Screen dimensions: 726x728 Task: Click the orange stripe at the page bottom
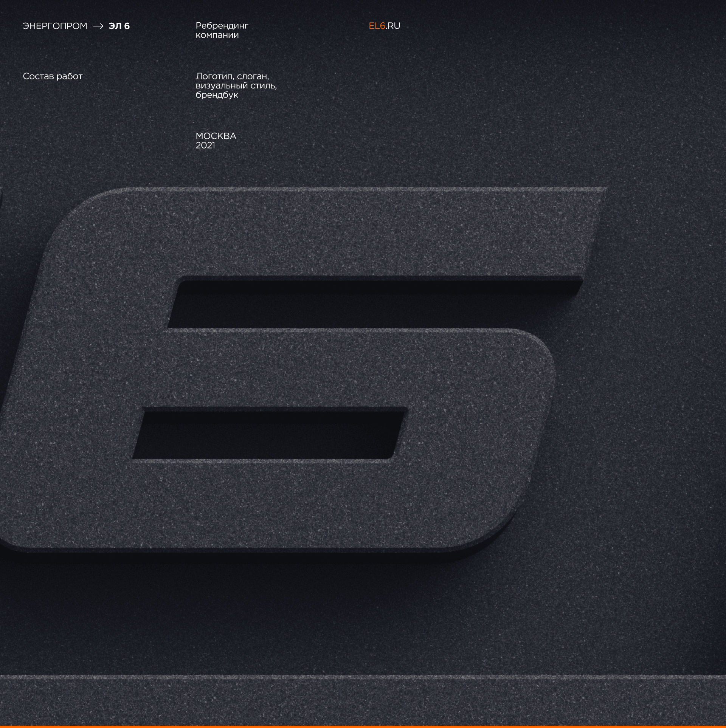363,726
